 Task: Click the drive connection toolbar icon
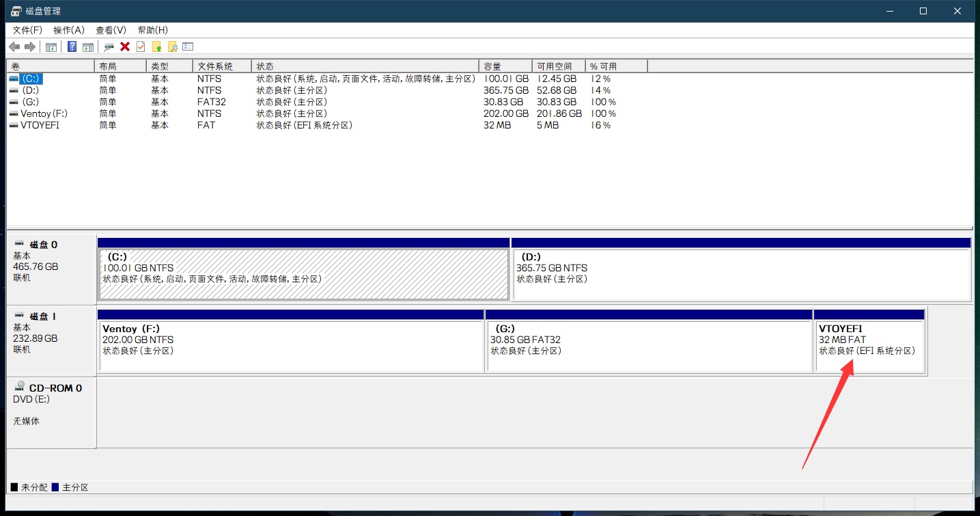tap(109, 46)
